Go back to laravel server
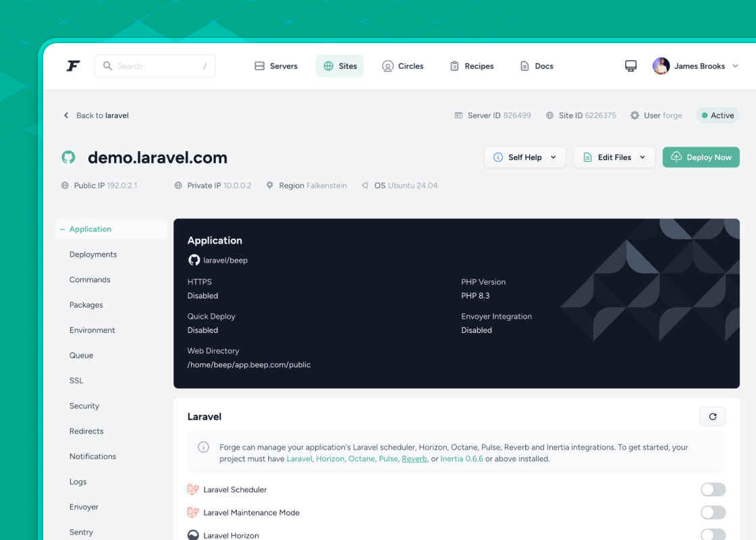 pos(96,115)
